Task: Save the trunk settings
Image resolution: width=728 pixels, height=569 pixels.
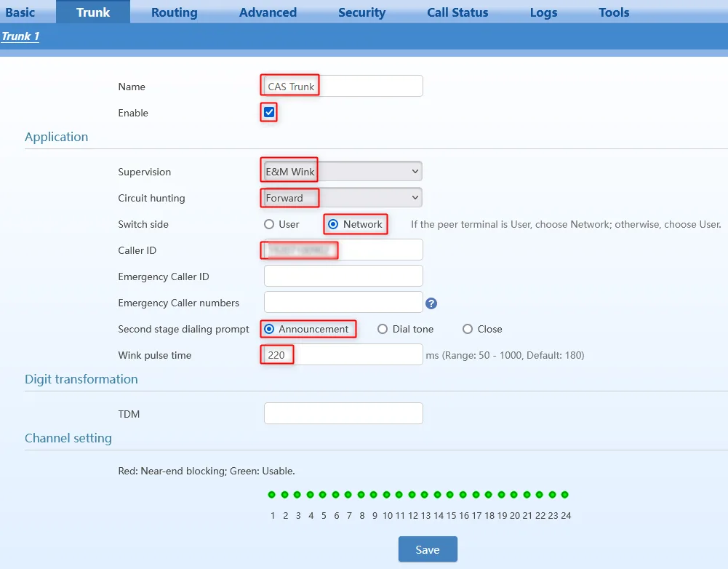Action: [x=428, y=549]
